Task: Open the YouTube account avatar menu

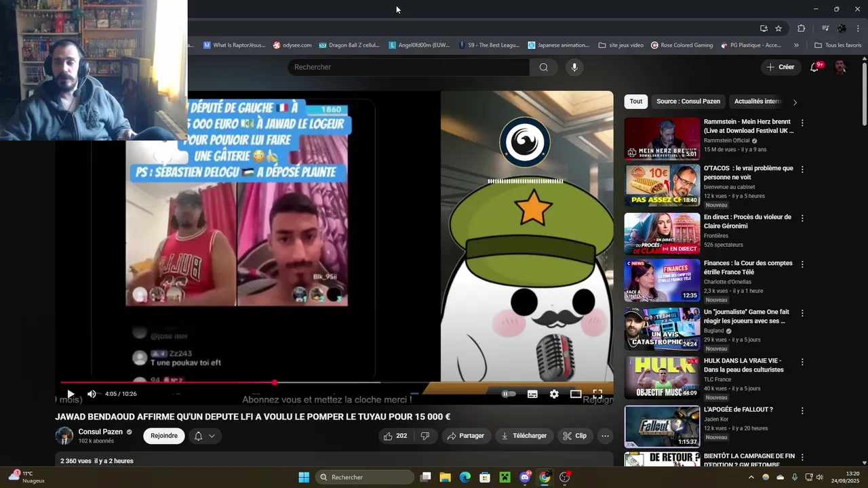Action: point(840,67)
